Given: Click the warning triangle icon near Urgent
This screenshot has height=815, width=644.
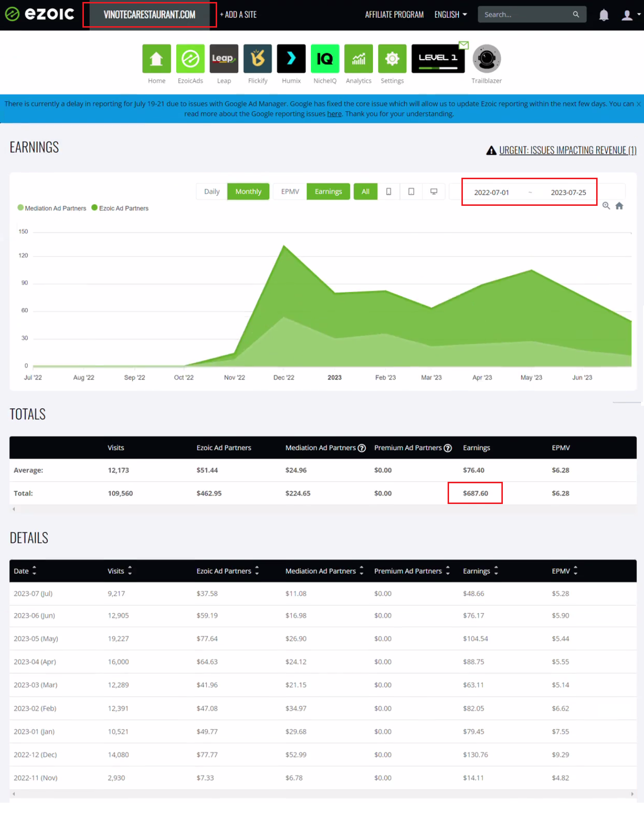Looking at the screenshot, I should coord(491,151).
